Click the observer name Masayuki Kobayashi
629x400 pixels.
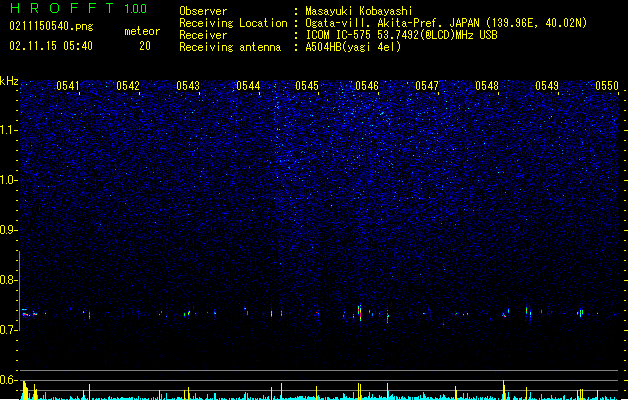tap(359, 11)
